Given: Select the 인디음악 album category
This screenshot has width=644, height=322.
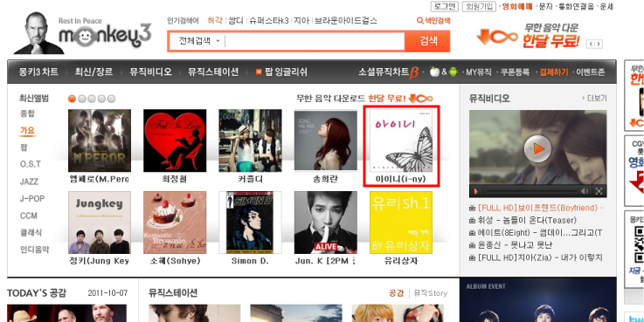Looking at the screenshot, I should click(34, 250).
